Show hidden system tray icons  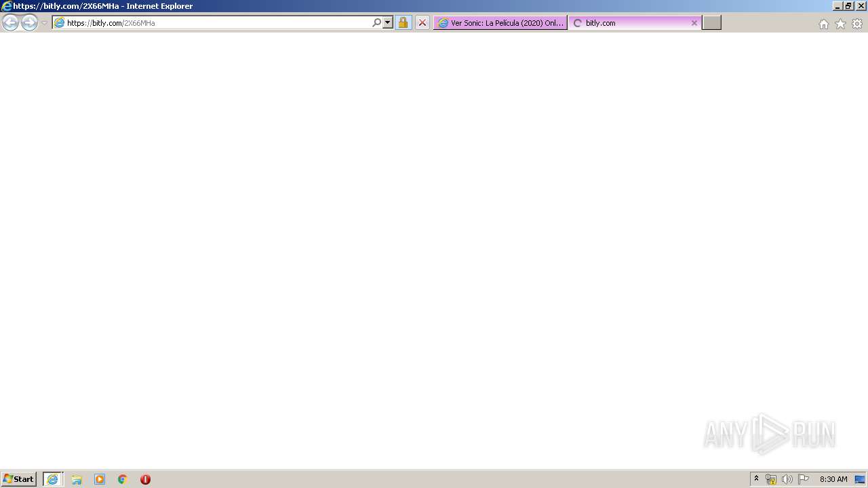coord(757,479)
